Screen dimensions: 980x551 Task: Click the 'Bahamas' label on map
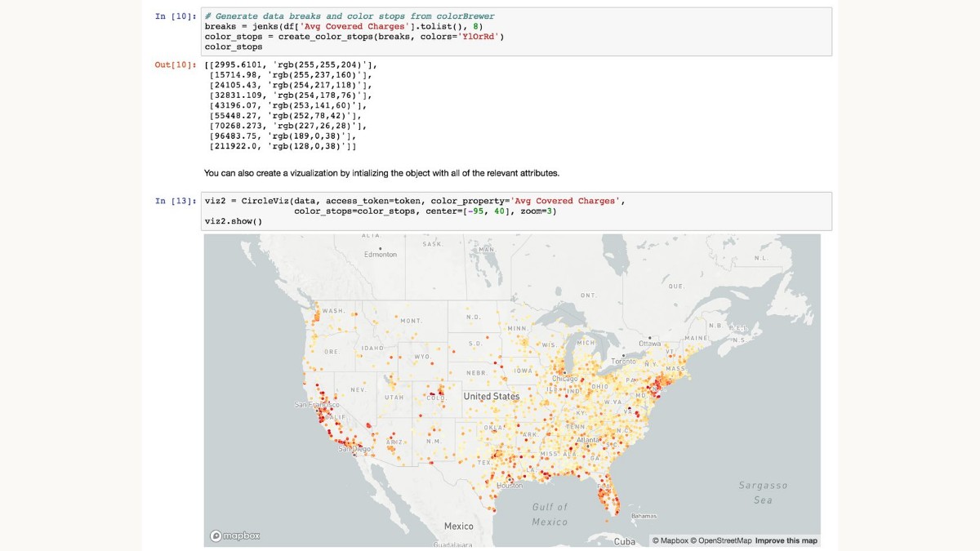644,516
